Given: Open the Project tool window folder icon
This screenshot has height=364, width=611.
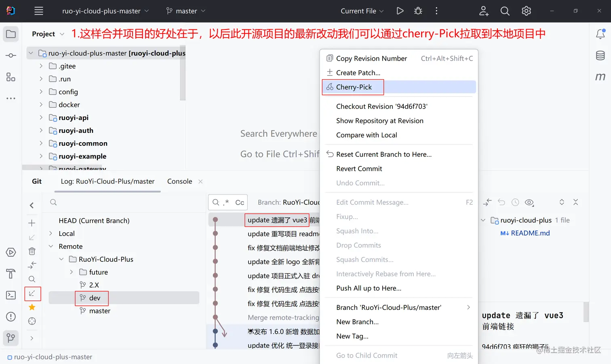Looking at the screenshot, I should [11, 34].
